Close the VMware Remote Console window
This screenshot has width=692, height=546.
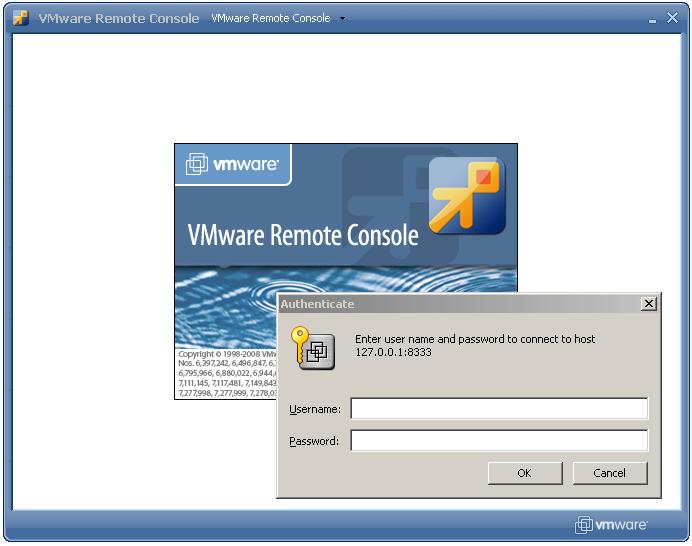pos(672,18)
